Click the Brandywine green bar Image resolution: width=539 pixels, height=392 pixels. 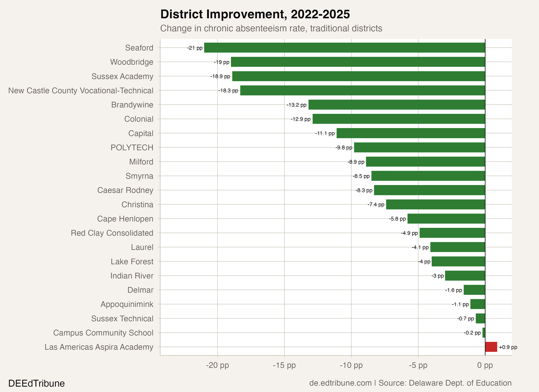pos(397,105)
